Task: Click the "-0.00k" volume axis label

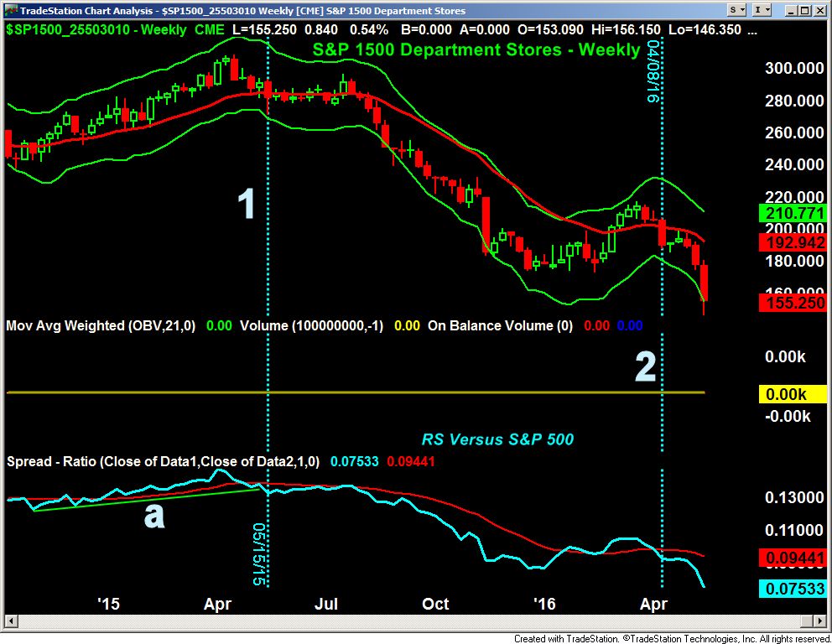Action: [788, 416]
